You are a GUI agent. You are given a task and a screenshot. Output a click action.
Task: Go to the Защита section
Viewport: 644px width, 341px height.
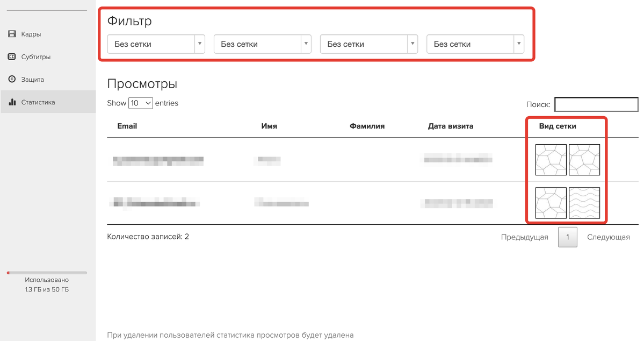[x=48, y=80]
